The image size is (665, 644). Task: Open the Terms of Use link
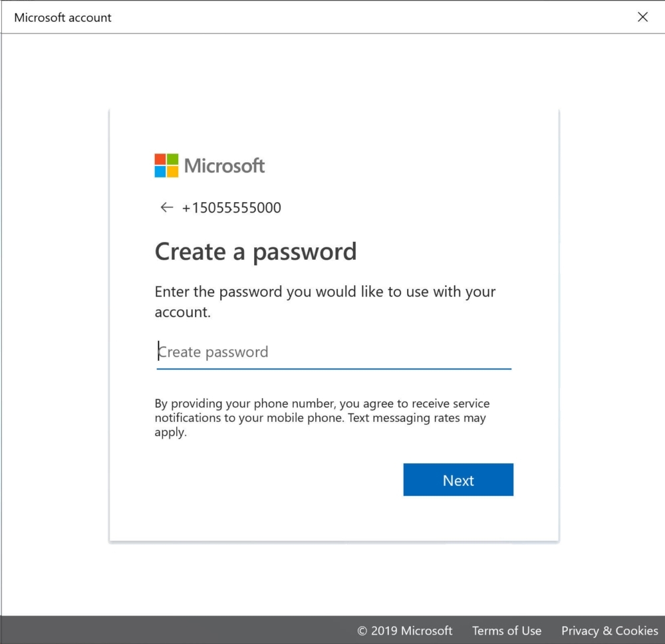[507, 631]
